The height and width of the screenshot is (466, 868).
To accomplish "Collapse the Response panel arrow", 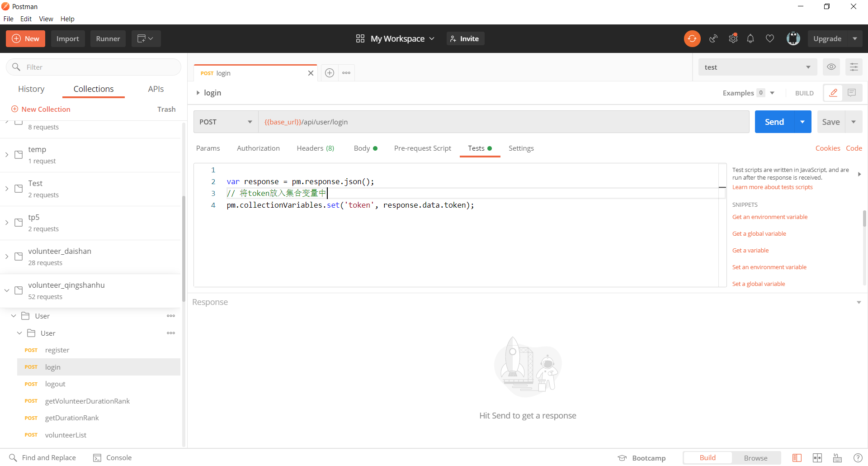I will (859, 302).
